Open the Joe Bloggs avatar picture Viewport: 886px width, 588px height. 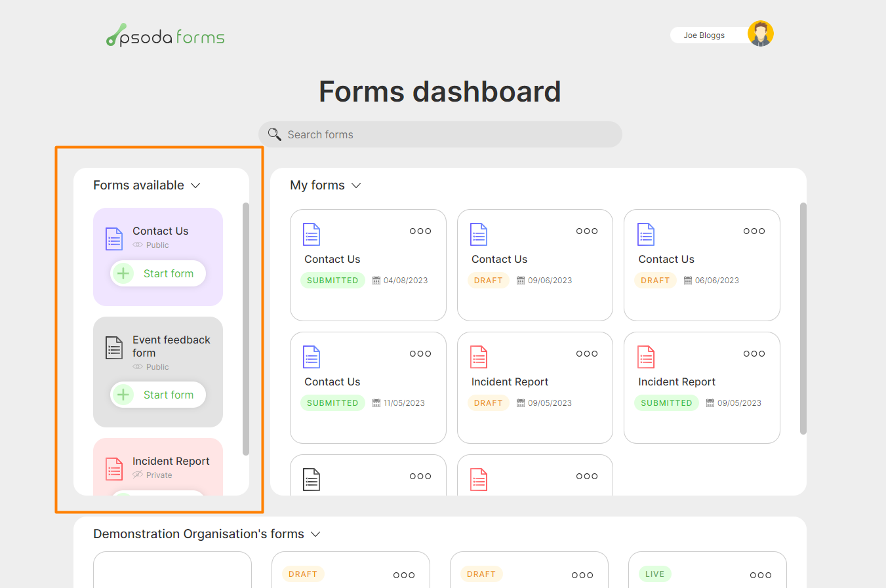[760, 33]
